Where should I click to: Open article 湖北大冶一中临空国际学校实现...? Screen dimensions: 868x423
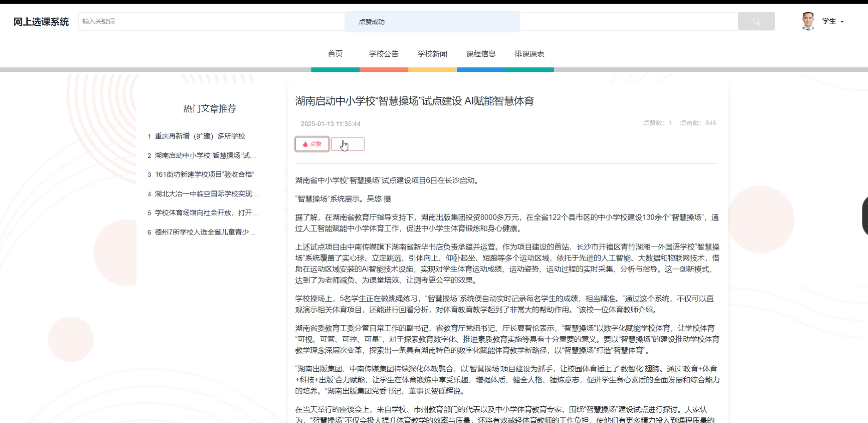pyautogui.click(x=206, y=194)
